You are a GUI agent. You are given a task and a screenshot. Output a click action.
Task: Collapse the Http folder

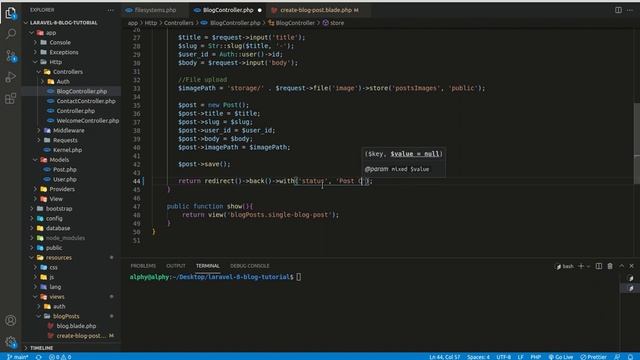pyautogui.click(x=56, y=62)
